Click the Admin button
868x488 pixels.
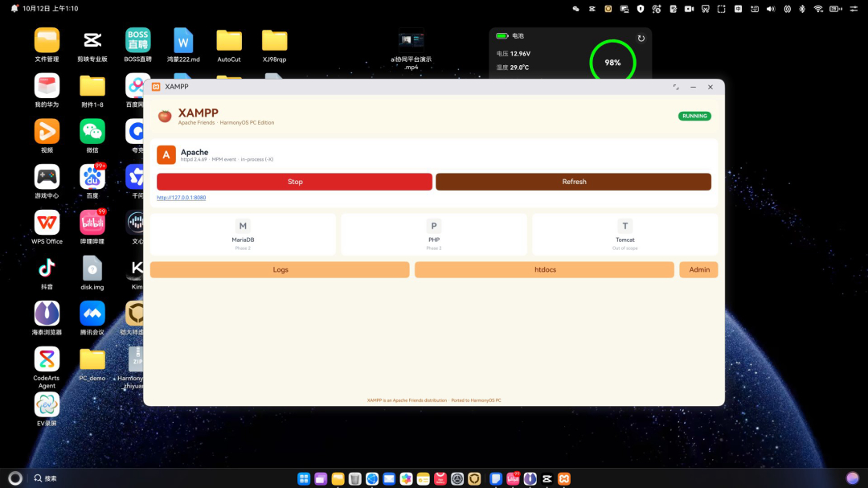698,270
